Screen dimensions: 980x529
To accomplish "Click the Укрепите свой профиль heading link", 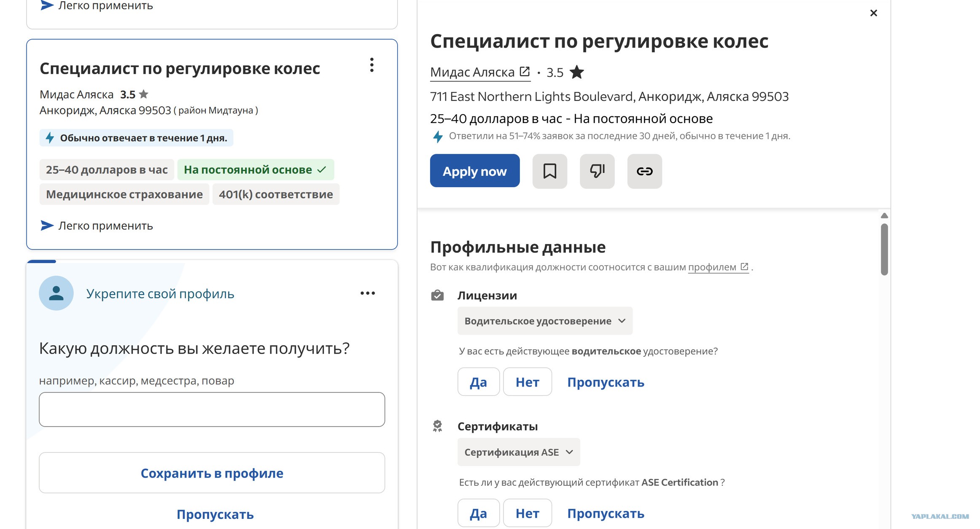I will tap(160, 293).
